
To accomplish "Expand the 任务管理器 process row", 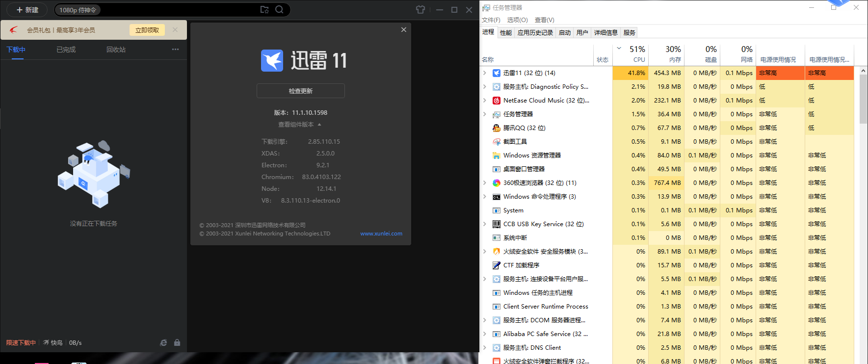I will tap(485, 114).
